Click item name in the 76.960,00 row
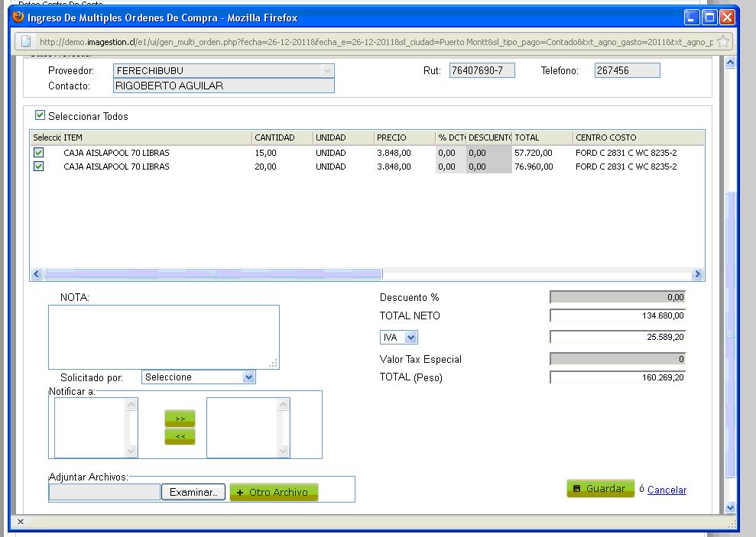This screenshot has height=537, width=756. pos(116,167)
